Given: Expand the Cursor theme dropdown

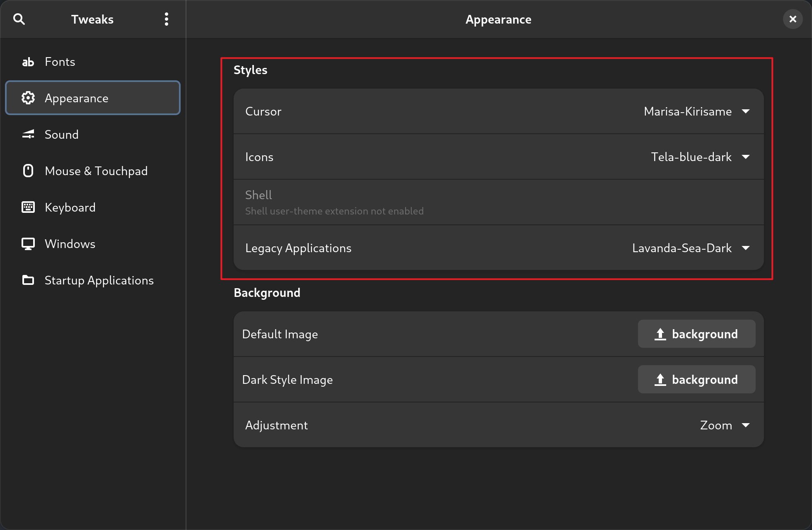Looking at the screenshot, I should pos(747,111).
